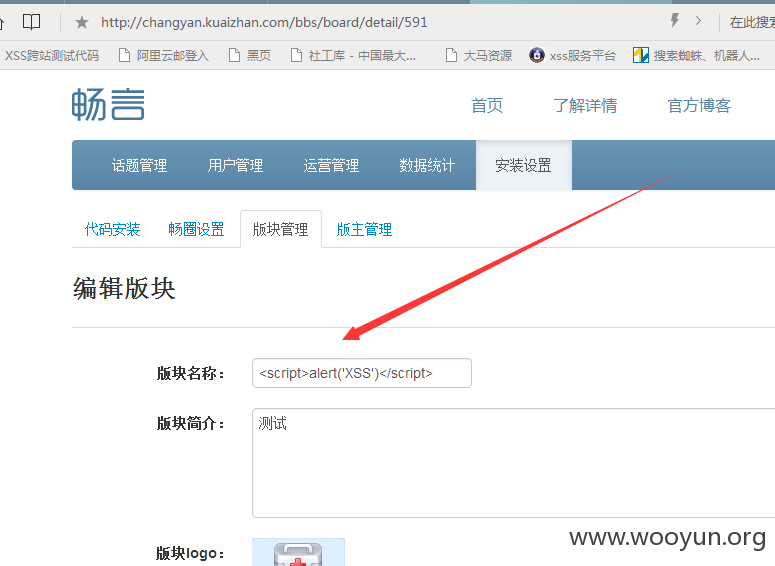775x566 pixels.
Task: Select the 安装设置 menu item
Action: [x=523, y=165]
